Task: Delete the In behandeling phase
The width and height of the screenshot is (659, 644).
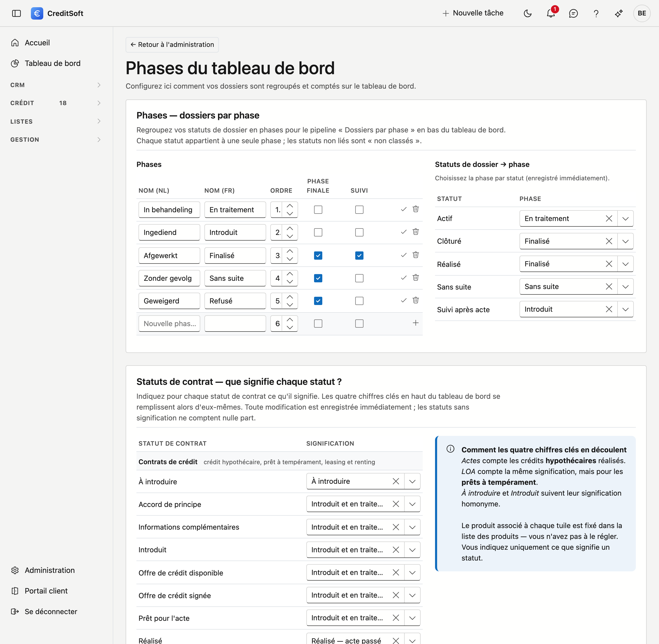Action: point(416,209)
